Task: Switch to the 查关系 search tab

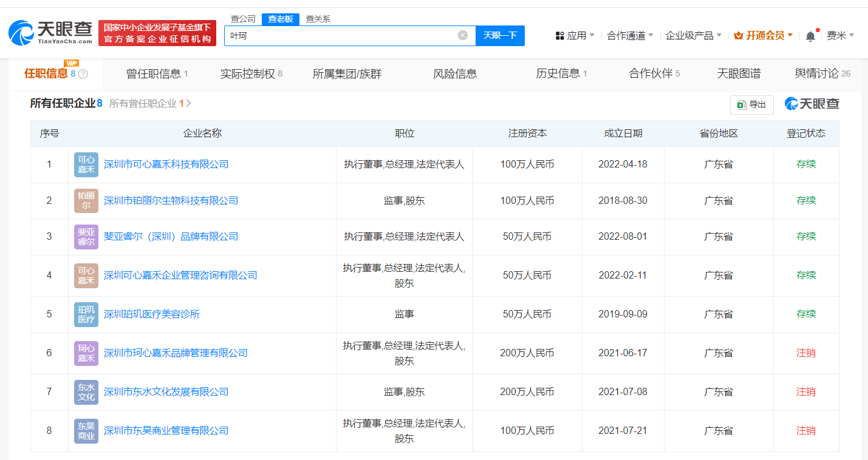Action: click(317, 19)
